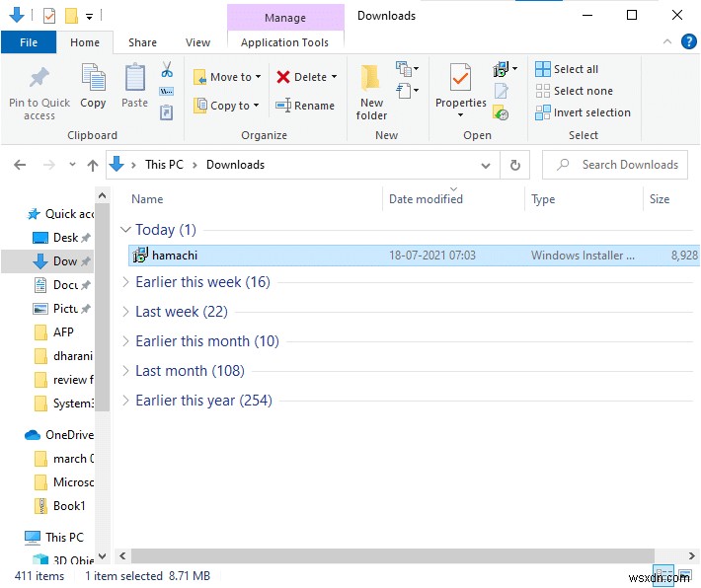Open Properties with the checkmark icon
The width and height of the screenshot is (701, 588).
pos(460,77)
